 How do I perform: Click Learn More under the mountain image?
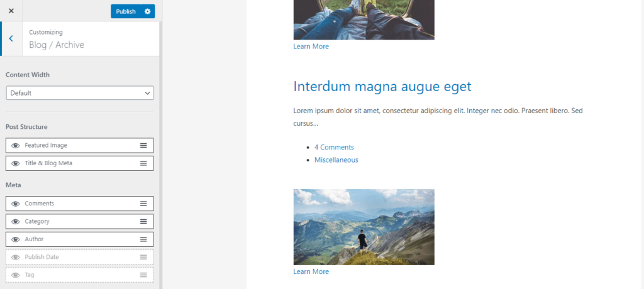pyautogui.click(x=311, y=271)
